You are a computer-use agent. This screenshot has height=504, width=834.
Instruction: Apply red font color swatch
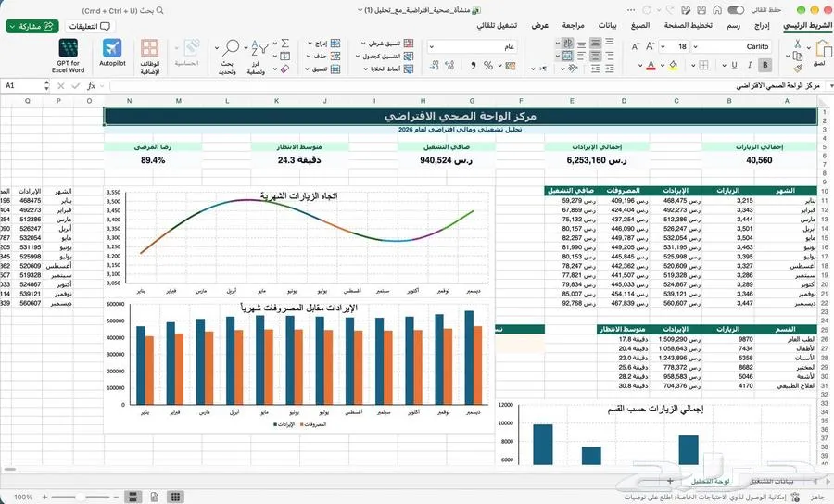(x=651, y=66)
